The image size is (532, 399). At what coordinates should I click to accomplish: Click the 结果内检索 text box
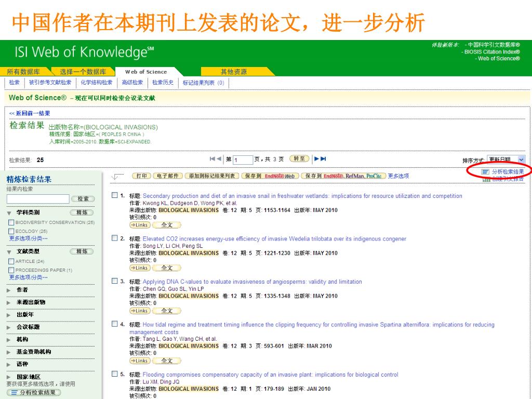[38, 199]
